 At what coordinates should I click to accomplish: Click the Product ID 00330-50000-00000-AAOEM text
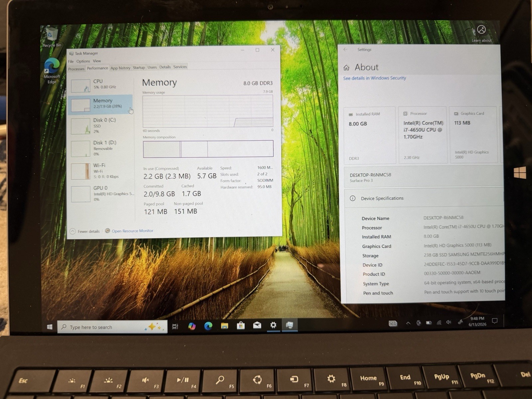pos(452,273)
